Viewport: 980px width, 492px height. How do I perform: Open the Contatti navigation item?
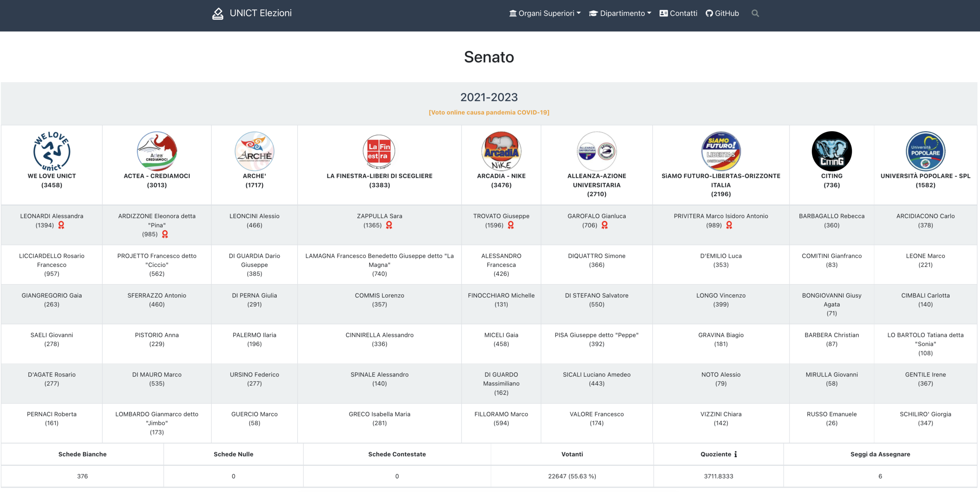tap(679, 13)
